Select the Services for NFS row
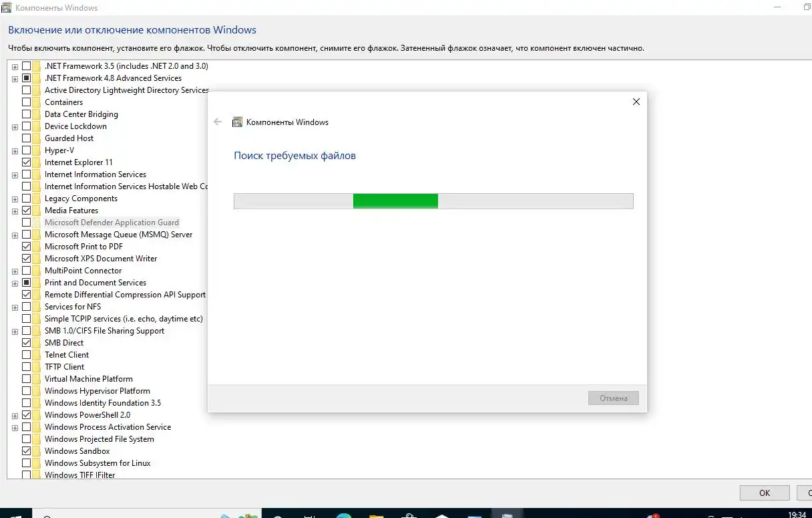This screenshot has height=518, width=812. tap(73, 307)
